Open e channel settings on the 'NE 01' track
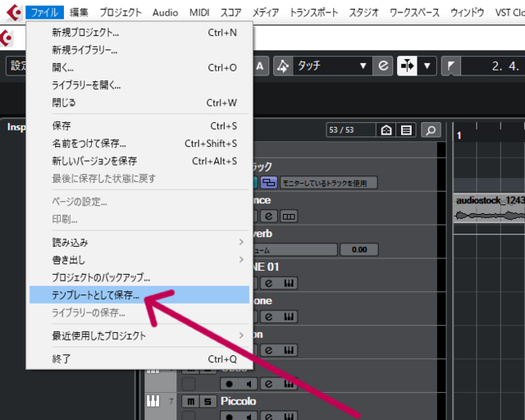Image resolution: width=525 pixels, height=420 pixels. (268, 283)
